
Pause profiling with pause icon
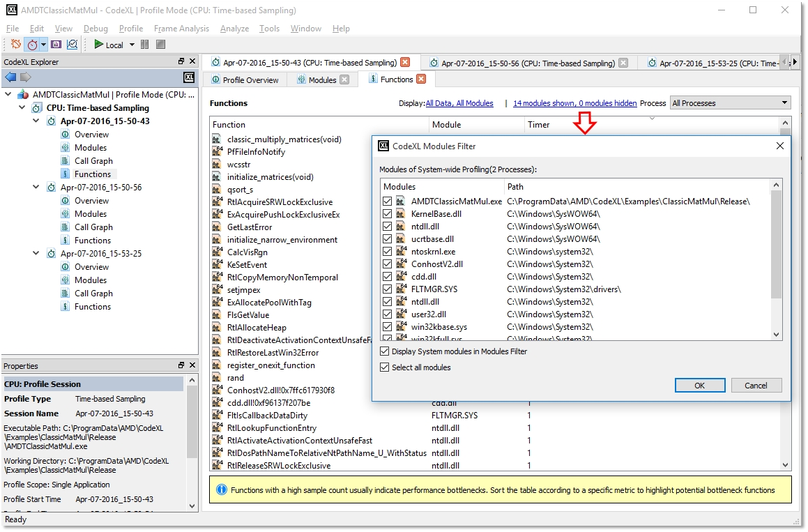click(145, 45)
